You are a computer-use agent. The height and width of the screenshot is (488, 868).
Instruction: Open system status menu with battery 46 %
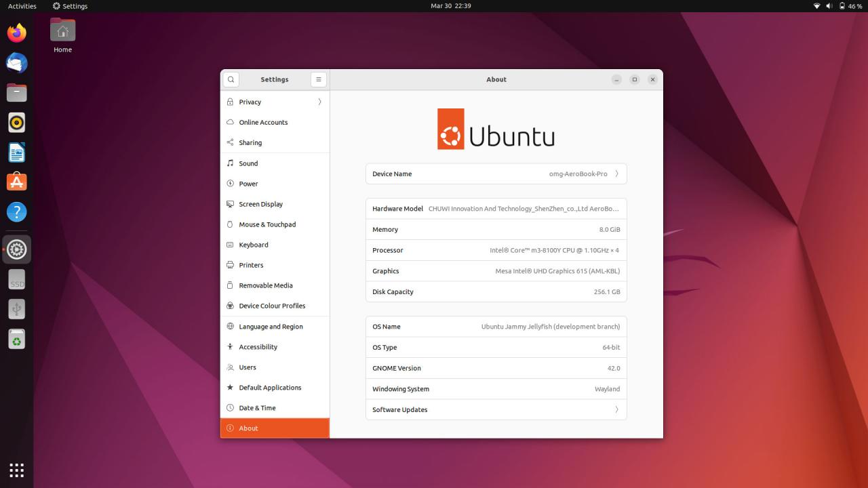pos(837,5)
